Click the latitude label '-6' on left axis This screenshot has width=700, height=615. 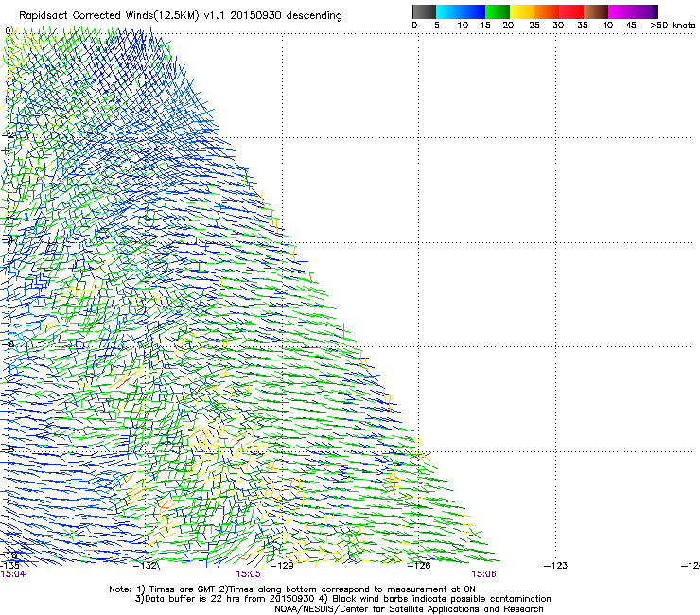pos(9,343)
